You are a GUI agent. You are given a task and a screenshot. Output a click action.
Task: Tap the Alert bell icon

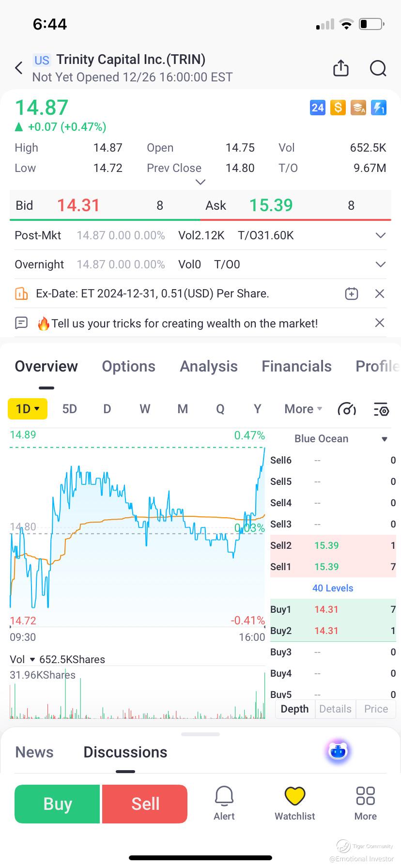(224, 804)
